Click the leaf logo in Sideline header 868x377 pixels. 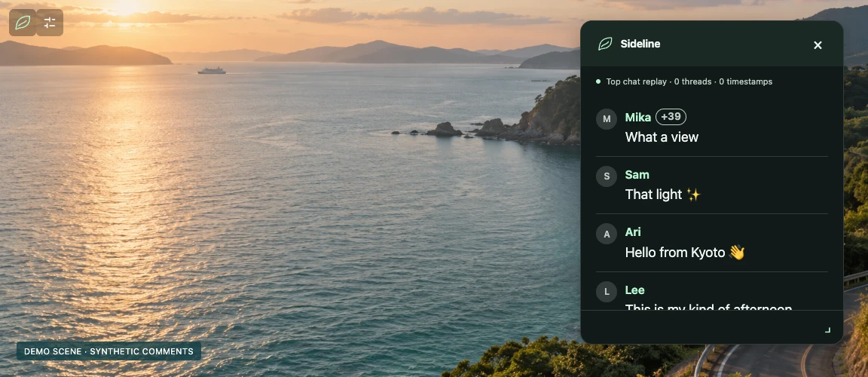click(x=605, y=44)
